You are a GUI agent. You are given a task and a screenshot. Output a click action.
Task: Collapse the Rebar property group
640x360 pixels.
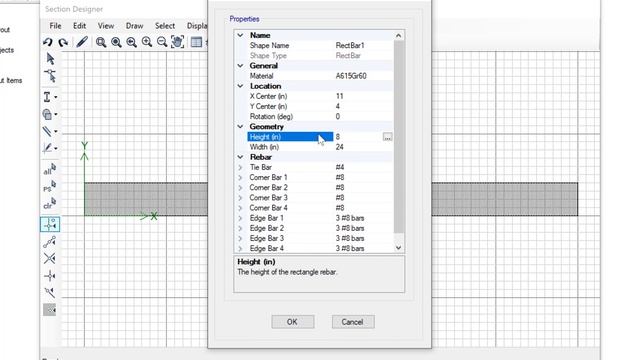240,157
